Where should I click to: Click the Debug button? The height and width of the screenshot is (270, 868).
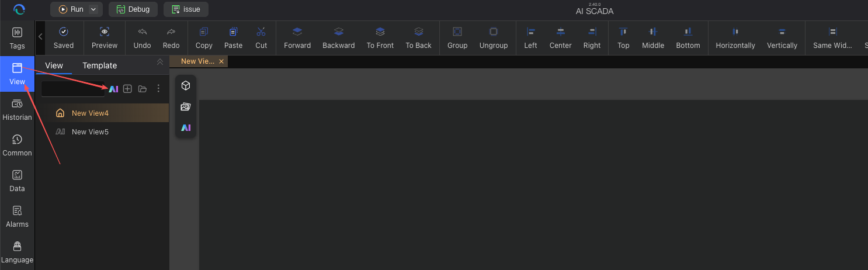coord(133,9)
